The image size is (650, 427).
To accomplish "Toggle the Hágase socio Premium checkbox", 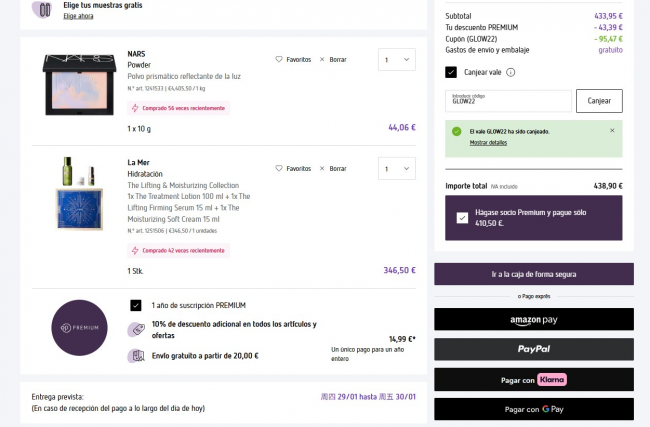I will point(462,217).
